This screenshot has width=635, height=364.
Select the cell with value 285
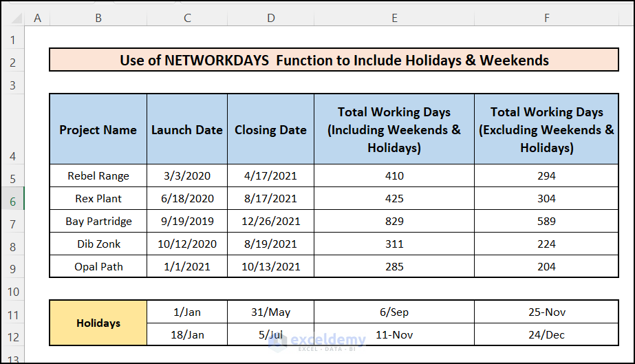click(394, 266)
